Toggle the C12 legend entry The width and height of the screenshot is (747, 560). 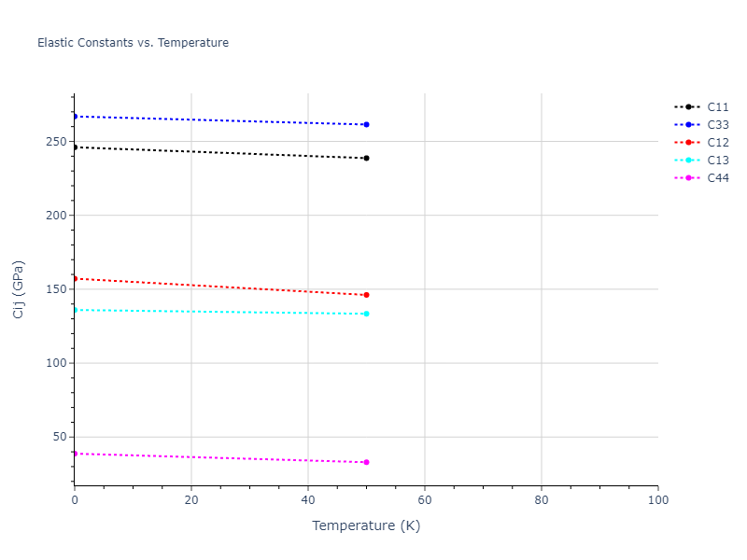[x=717, y=143]
